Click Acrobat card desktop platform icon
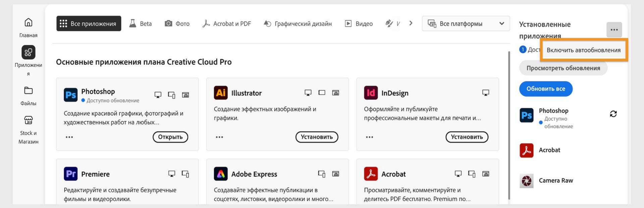 [x=458, y=174]
